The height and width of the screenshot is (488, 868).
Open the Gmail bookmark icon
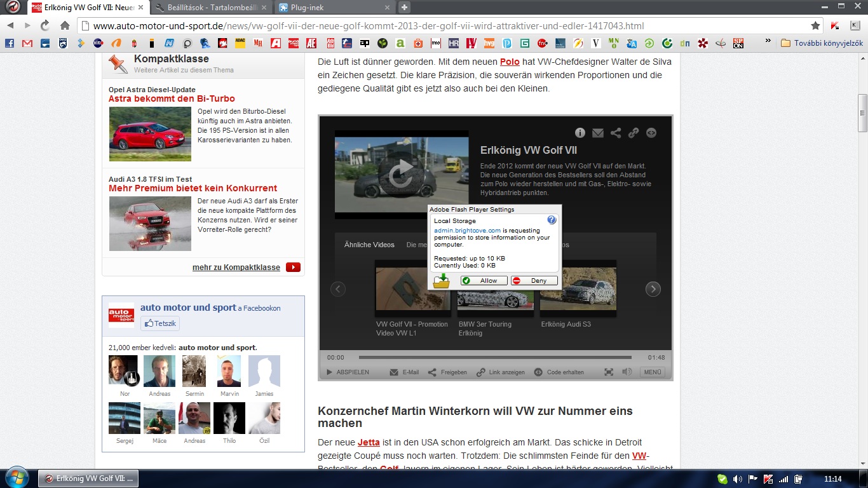(x=27, y=44)
